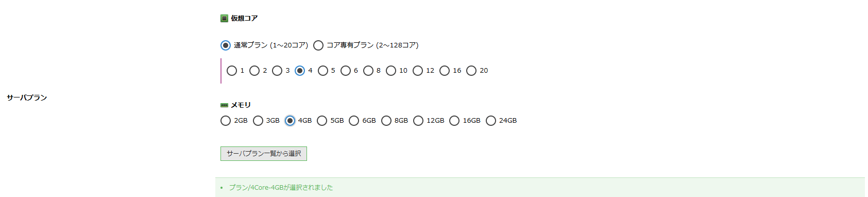Select the 通常プラン (1～20コア) radio button

[226, 45]
